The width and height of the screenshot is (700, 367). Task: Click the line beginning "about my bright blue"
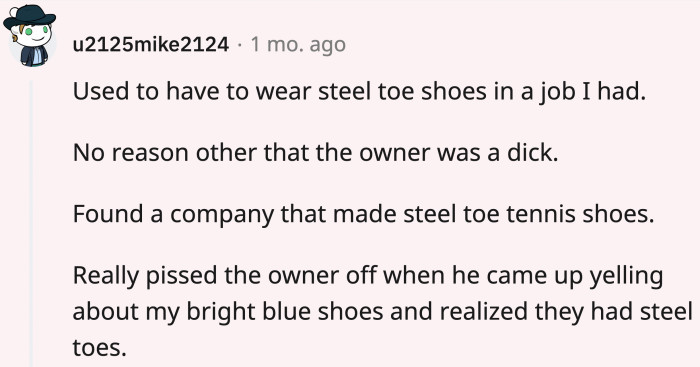(x=382, y=312)
